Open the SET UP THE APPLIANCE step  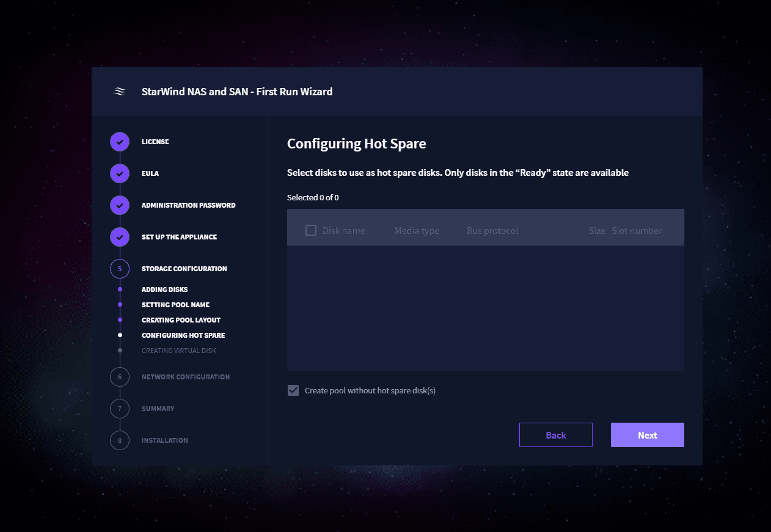coord(179,237)
